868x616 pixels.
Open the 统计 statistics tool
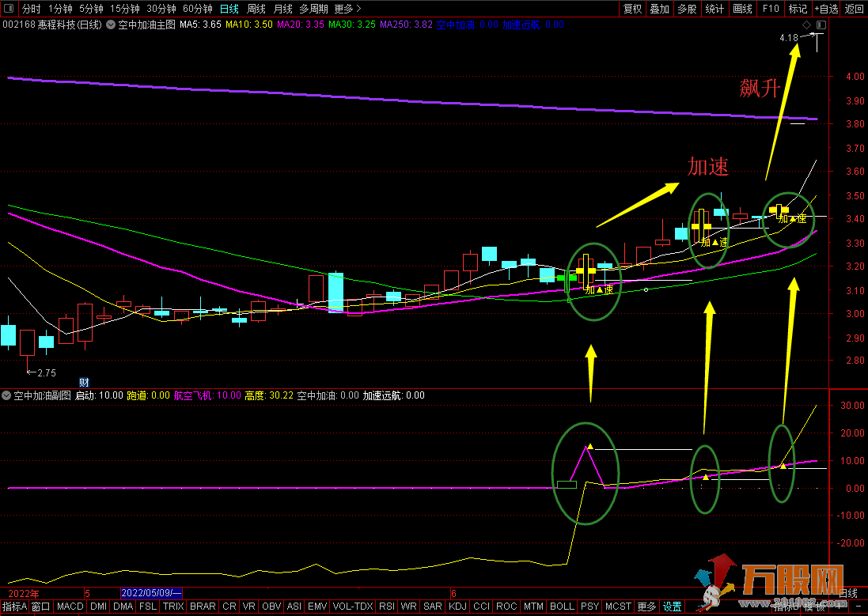click(x=714, y=9)
